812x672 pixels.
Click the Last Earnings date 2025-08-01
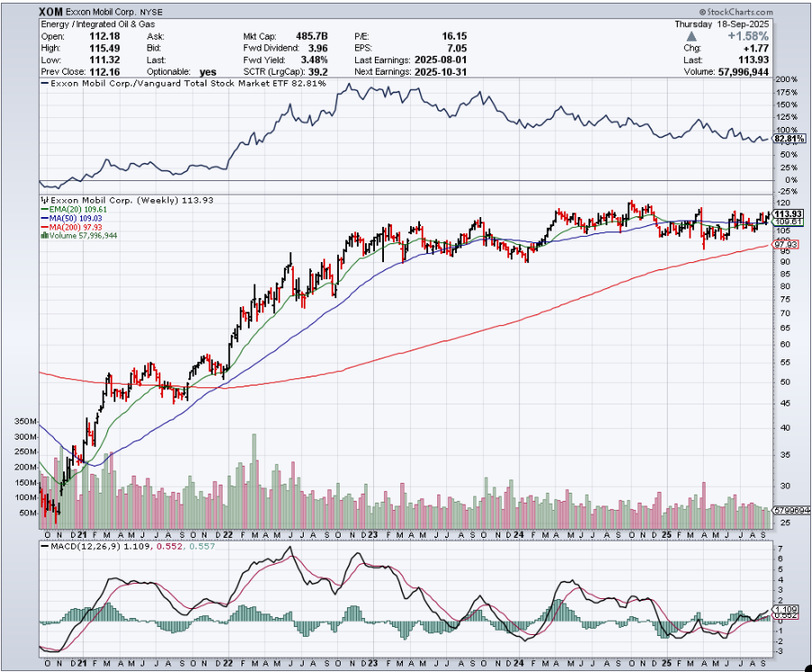click(x=441, y=60)
